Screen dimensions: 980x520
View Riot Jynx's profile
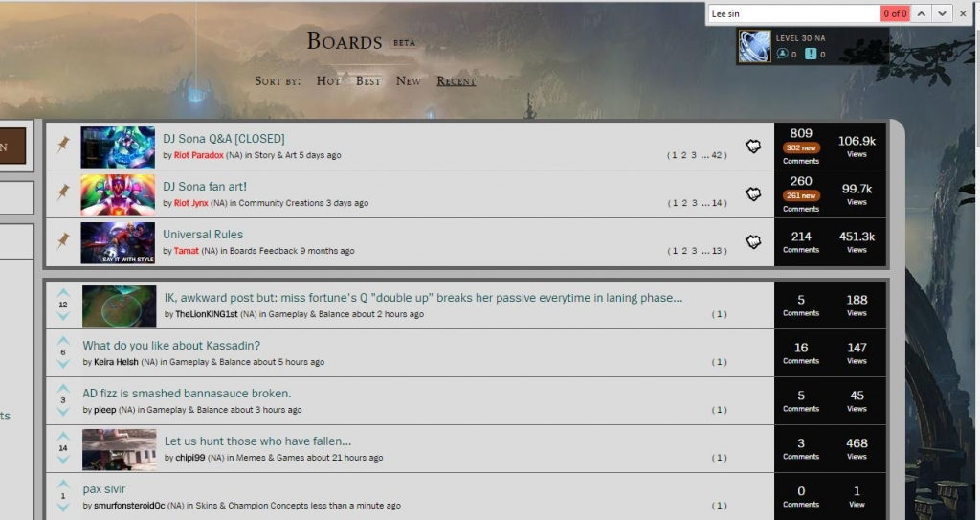click(190, 203)
